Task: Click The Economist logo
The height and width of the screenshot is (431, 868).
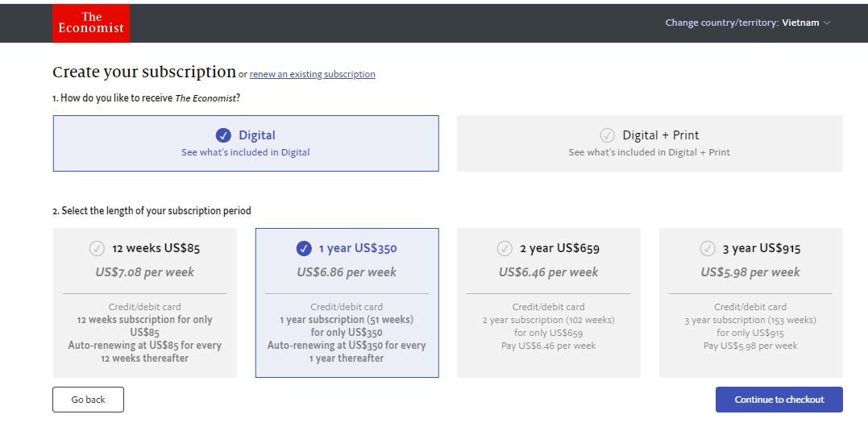Action: 91,23
